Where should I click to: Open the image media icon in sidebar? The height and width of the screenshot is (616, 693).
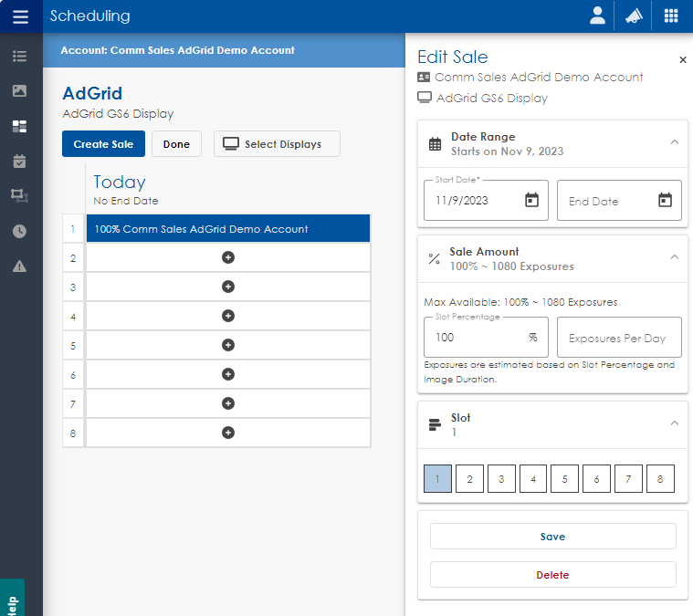pos(19,91)
